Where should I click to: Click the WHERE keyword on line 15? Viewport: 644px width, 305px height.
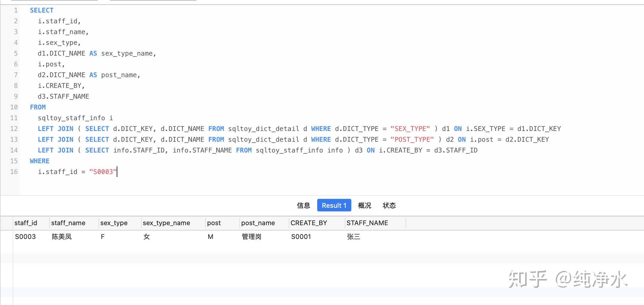tap(40, 161)
